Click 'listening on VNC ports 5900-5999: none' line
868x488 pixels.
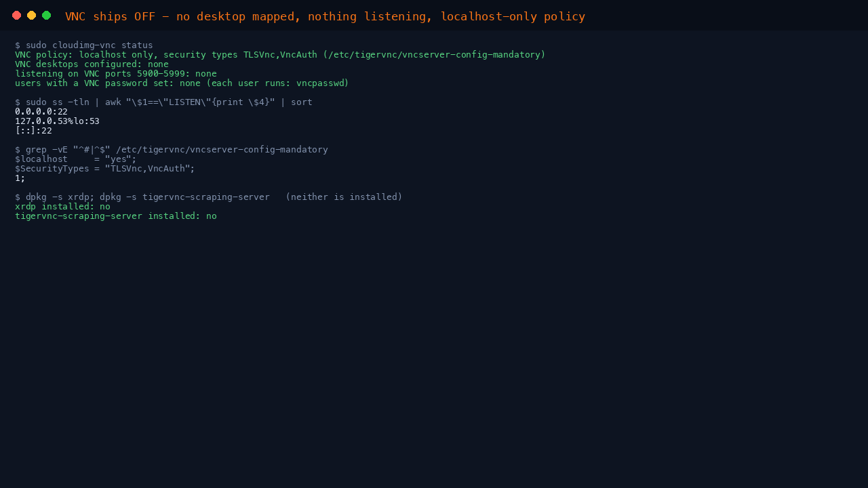(116, 74)
